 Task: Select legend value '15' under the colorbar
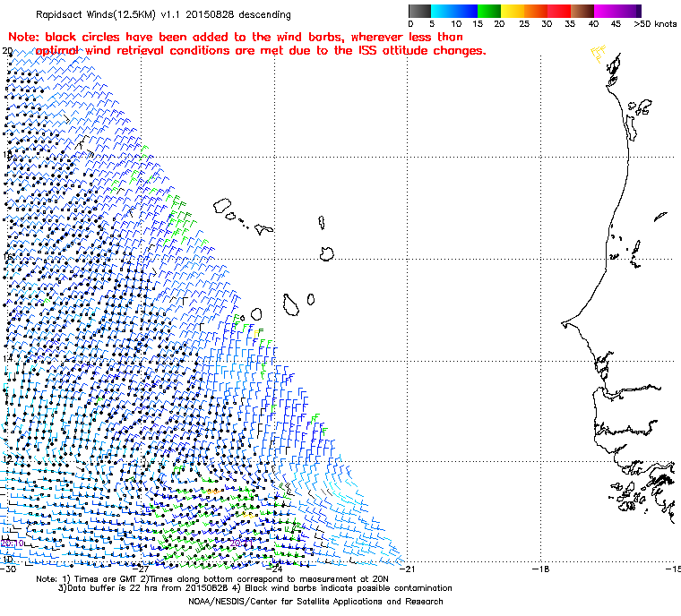point(478,24)
